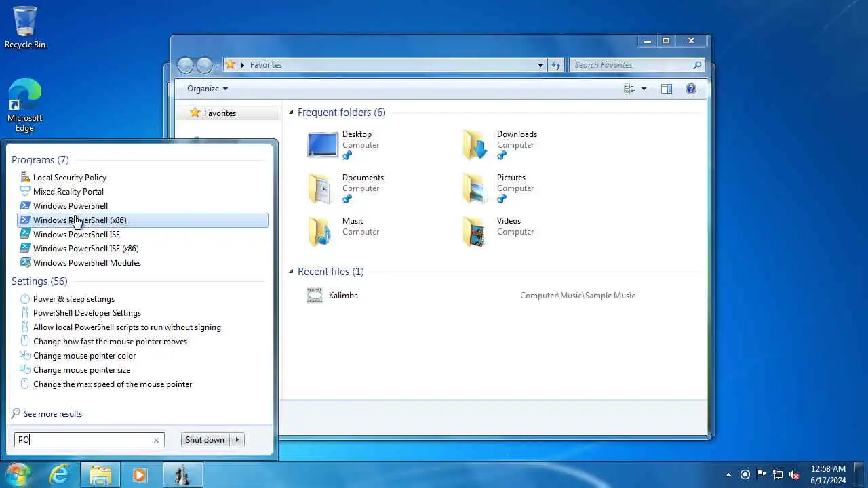Open Change max speed of mouse pointer

142,384
